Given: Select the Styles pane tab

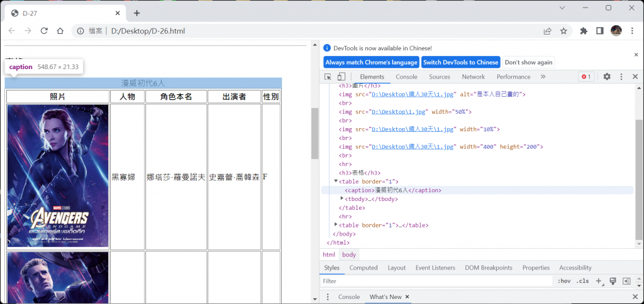Looking at the screenshot, I should pyautogui.click(x=332, y=268).
